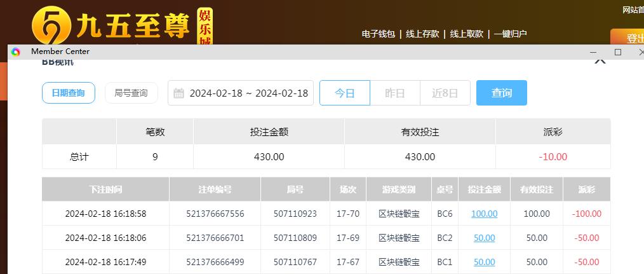
Task: Open 电子钱包 in the site header
Action: (379, 34)
